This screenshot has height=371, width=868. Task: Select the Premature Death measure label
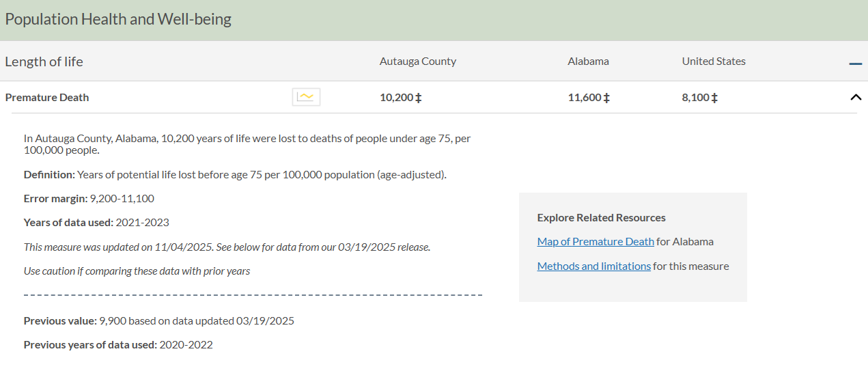click(x=47, y=97)
